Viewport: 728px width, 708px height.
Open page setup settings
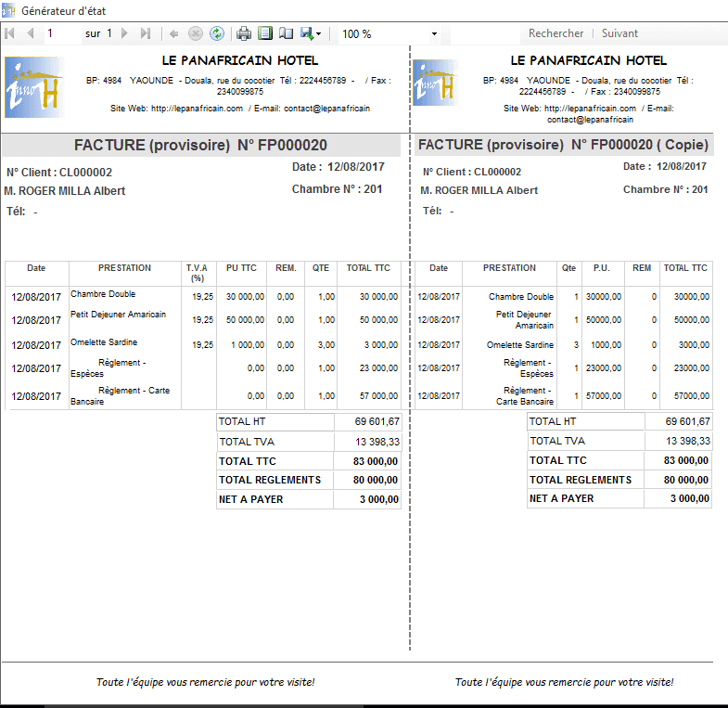pos(286,33)
